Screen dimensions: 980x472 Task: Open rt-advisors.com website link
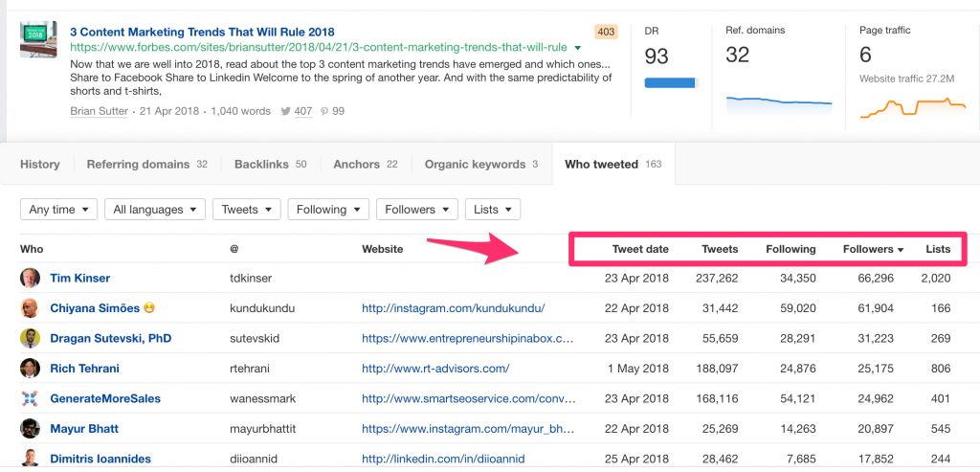[435, 369]
